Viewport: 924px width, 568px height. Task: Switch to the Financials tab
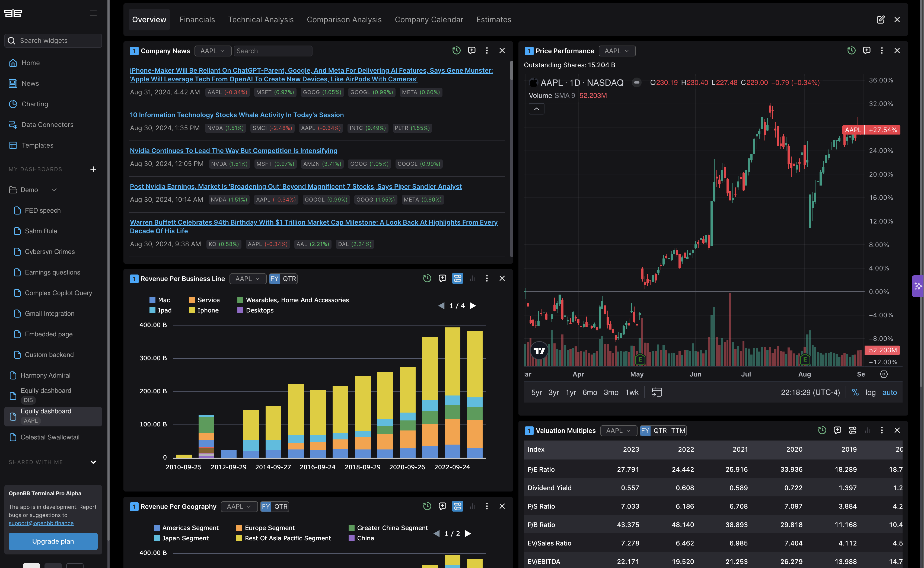197,20
